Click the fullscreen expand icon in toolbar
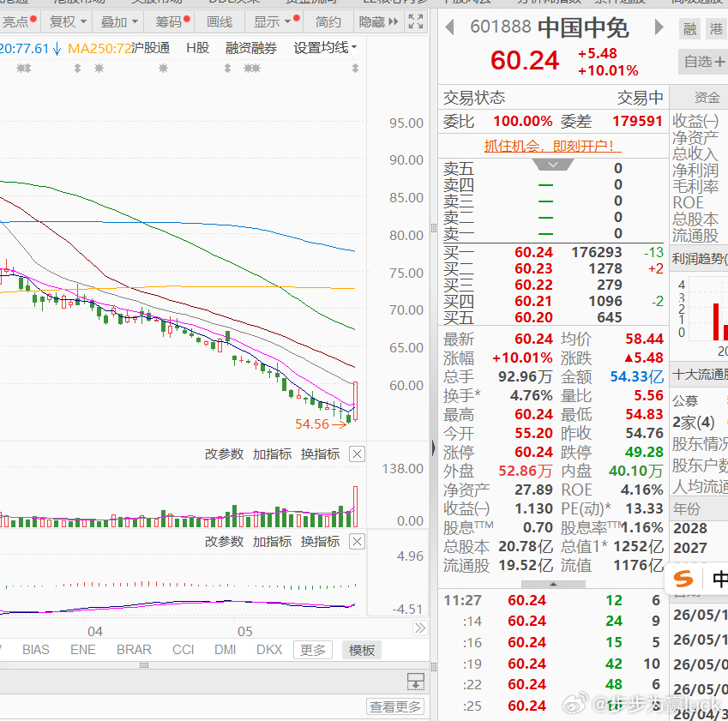The width and height of the screenshot is (728, 721). click(x=416, y=21)
